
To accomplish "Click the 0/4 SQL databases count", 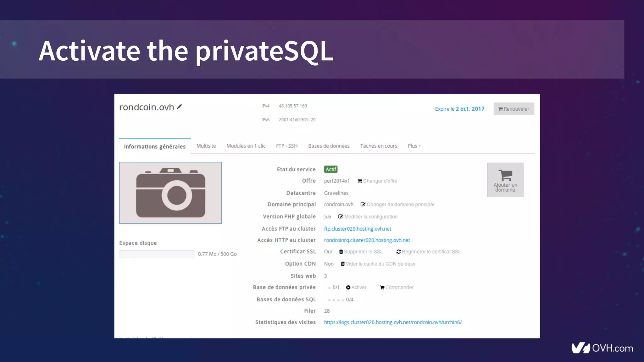I will pos(350,300).
